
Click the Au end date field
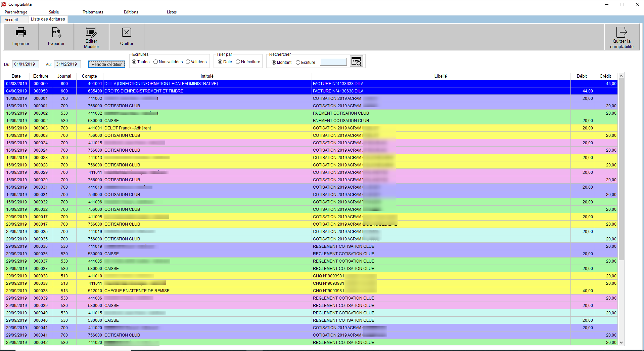tap(67, 64)
